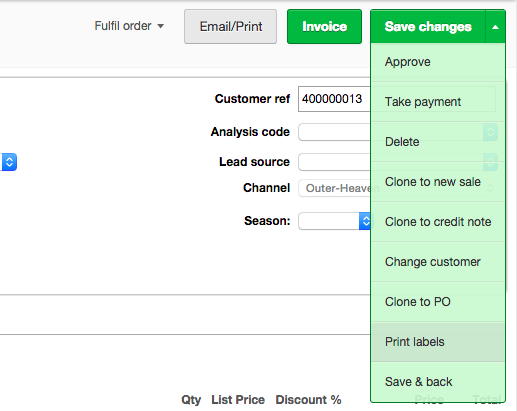Choose Change customer option
517x411 pixels.
[438, 262]
